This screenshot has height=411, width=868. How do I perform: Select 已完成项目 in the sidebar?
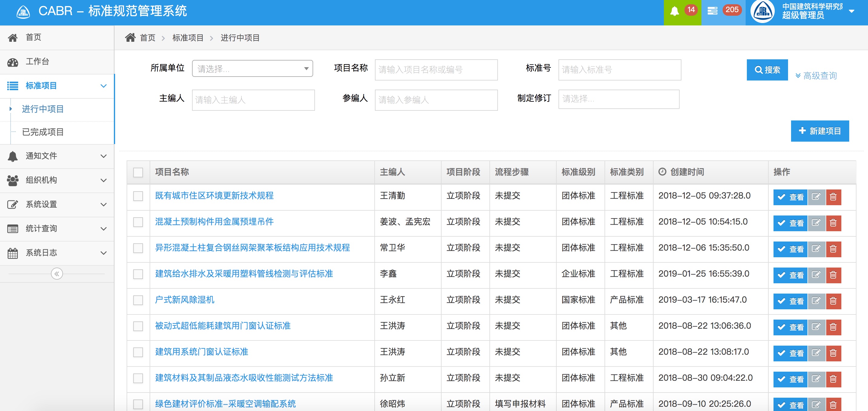tap(43, 132)
